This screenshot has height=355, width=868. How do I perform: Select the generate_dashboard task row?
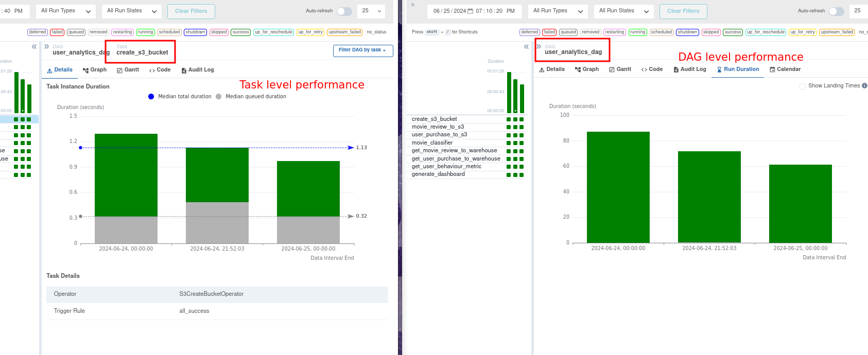click(438, 174)
